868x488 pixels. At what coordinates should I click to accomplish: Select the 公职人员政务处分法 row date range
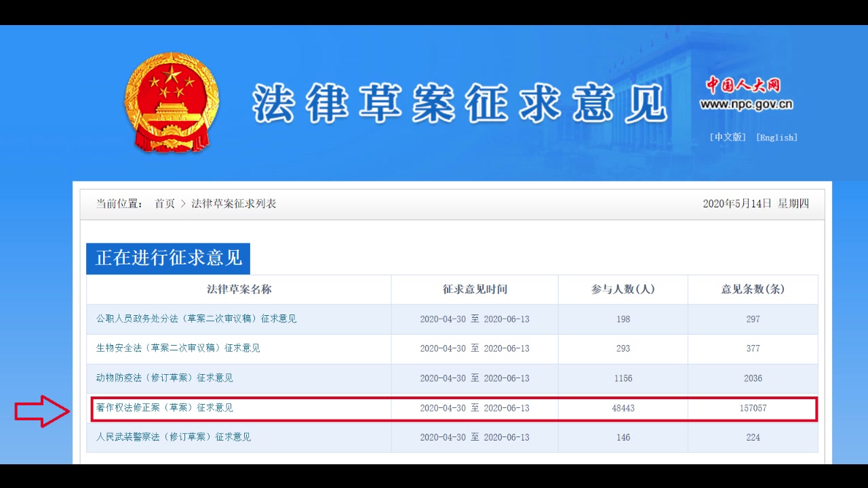(x=475, y=319)
